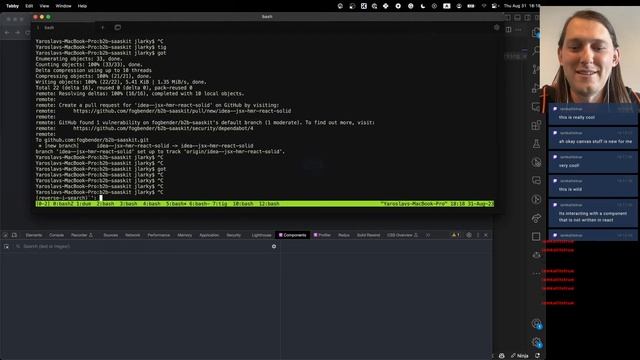Click the Do Not Disturb moon icon in menu bar

422,6
